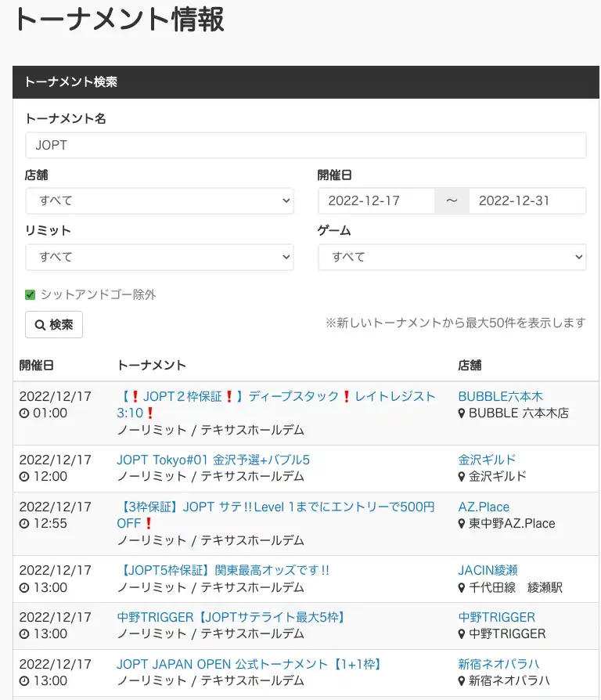Click the map pin beside 千代田線 綾瀬駅
The width and height of the screenshot is (601, 700).
pos(462,587)
